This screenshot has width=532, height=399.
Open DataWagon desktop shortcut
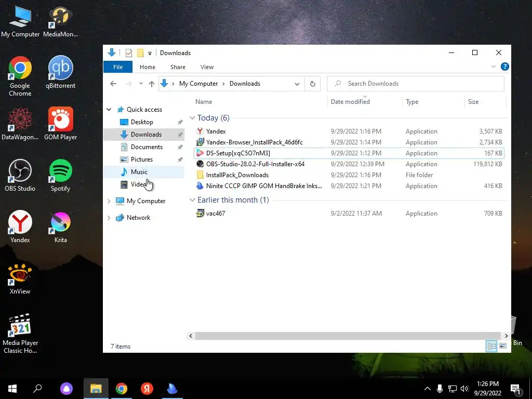[20, 124]
